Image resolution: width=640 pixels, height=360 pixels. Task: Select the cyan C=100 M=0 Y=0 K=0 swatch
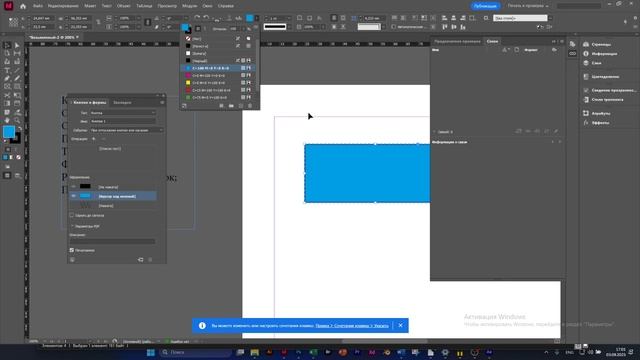[x=218, y=68]
